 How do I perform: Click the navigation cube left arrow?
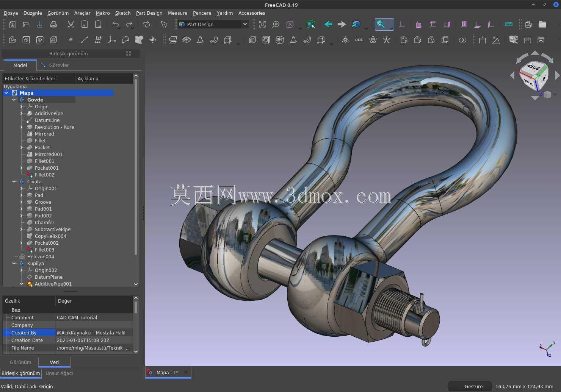[x=512, y=75]
